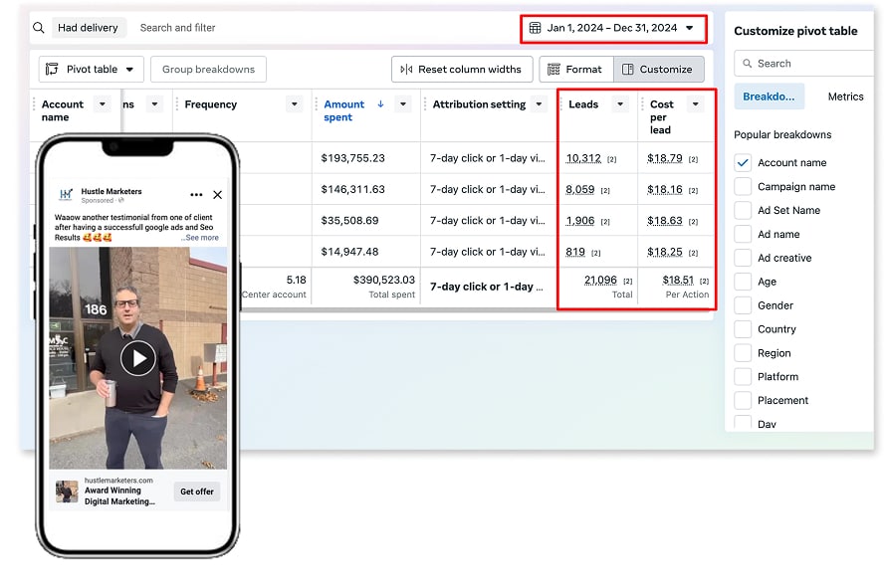
Task: Click the Amount spent column header
Action: pos(344,110)
